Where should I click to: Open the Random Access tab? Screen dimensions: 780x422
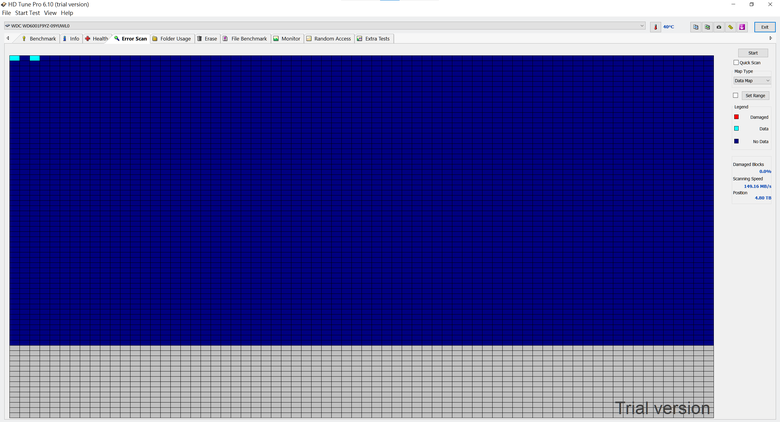point(329,38)
